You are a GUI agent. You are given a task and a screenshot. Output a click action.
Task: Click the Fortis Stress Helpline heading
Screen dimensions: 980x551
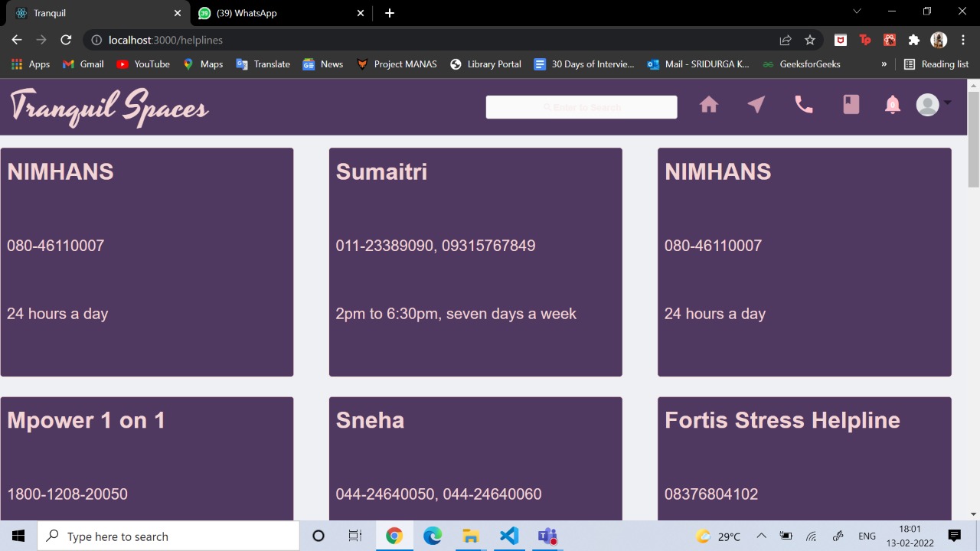point(782,420)
